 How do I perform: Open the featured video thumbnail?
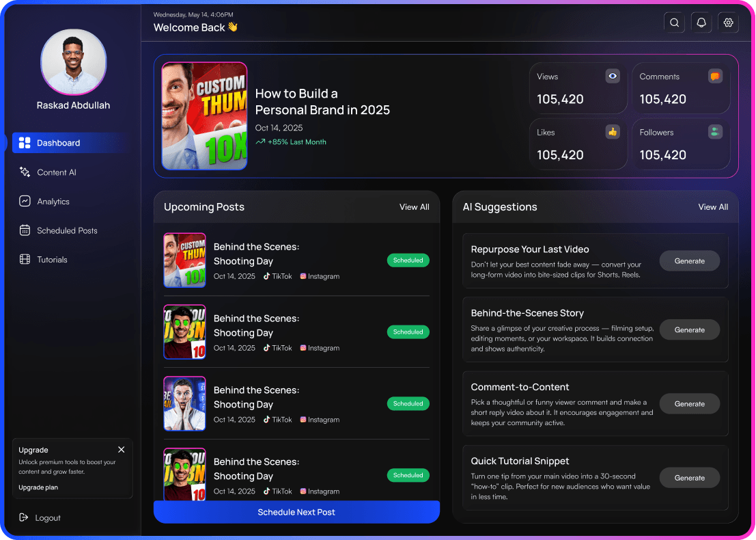[x=204, y=116]
